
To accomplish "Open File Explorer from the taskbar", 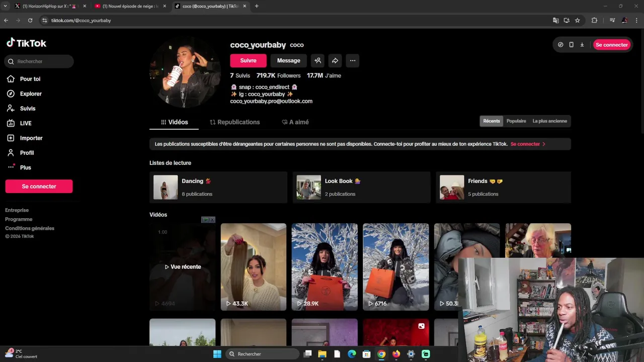I will point(322,354).
